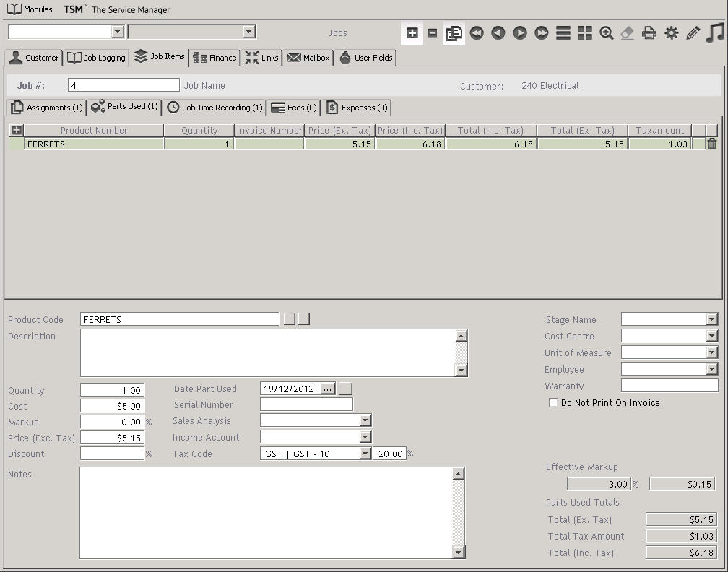Enable Do Not Print On Invoice

click(x=553, y=403)
